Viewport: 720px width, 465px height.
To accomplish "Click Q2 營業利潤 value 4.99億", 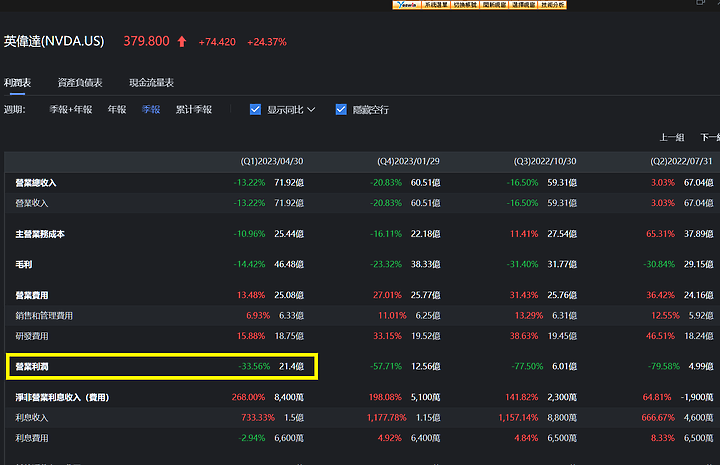I will [x=700, y=367].
